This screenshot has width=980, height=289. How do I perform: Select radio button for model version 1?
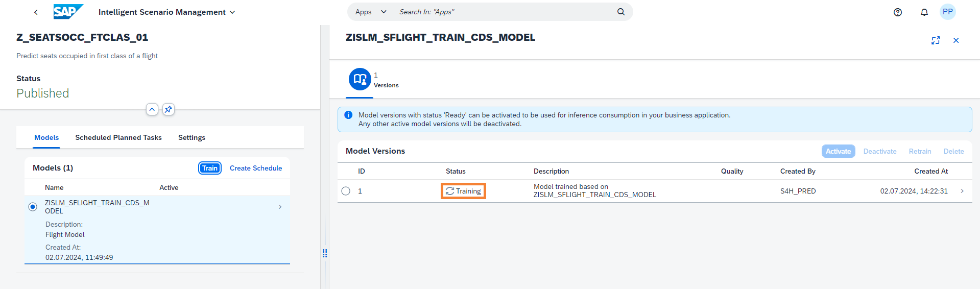pos(346,191)
